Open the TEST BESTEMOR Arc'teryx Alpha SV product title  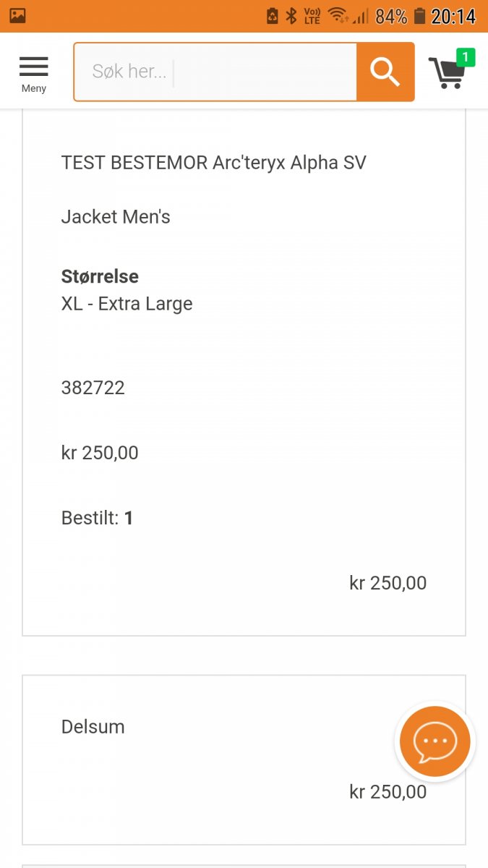[213, 163]
